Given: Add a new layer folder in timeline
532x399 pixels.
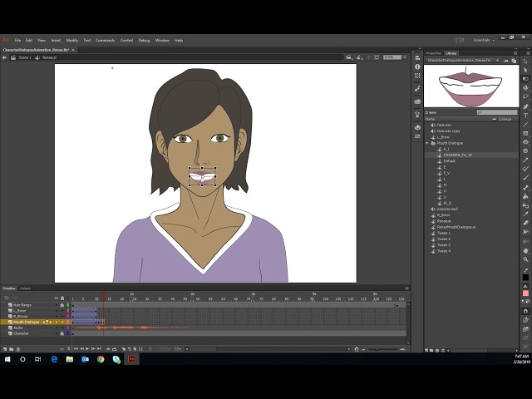Looking at the screenshot, I should [x=11, y=349].
